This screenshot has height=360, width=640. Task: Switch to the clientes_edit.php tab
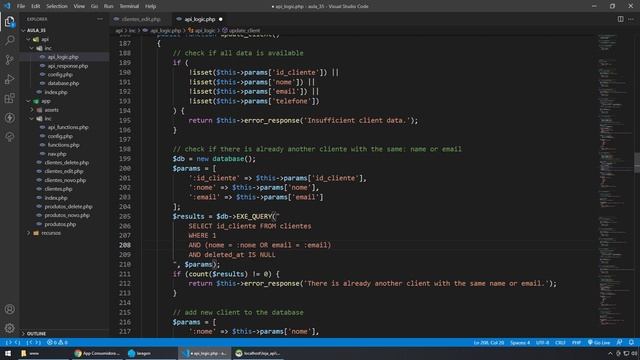tap(141, 19)
